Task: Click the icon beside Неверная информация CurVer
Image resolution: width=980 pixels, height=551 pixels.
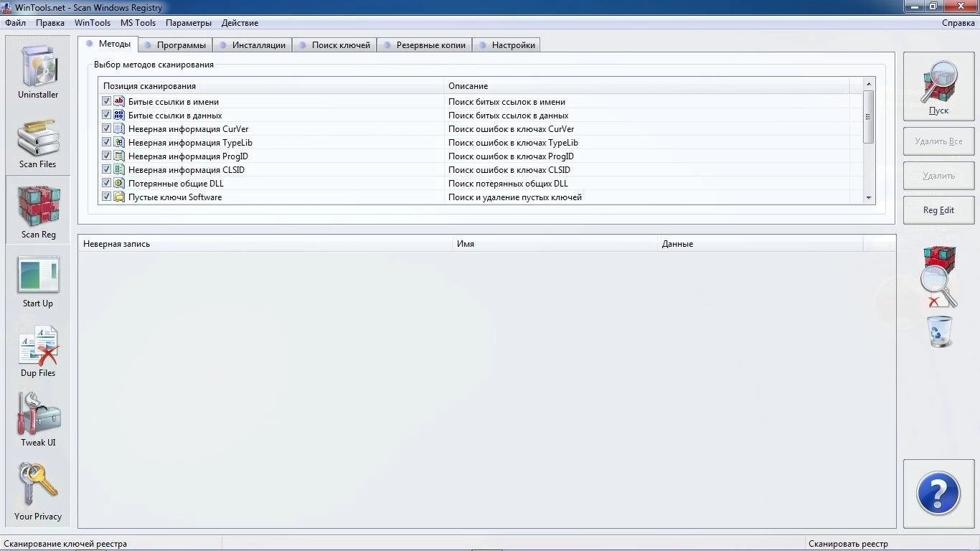Action: pyautogui.click(x=119, y=129)
